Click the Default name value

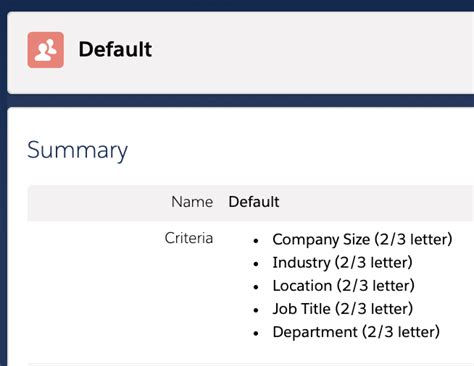[254, 202]
